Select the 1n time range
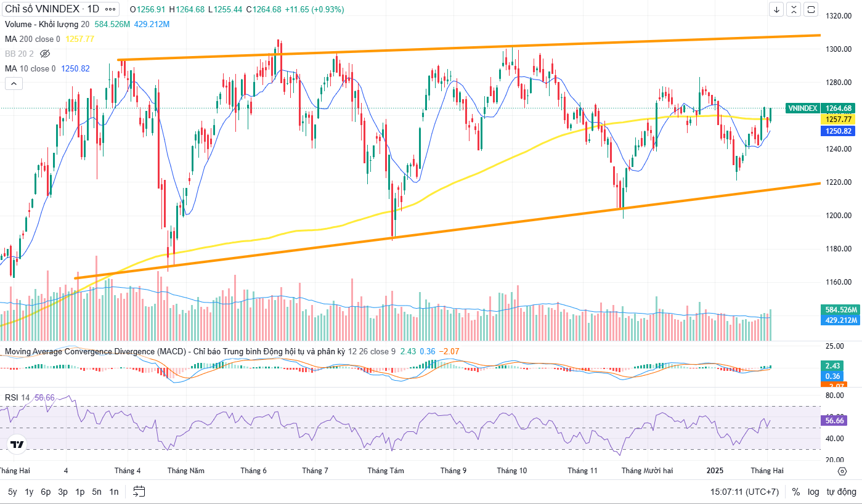 [114, 492]
